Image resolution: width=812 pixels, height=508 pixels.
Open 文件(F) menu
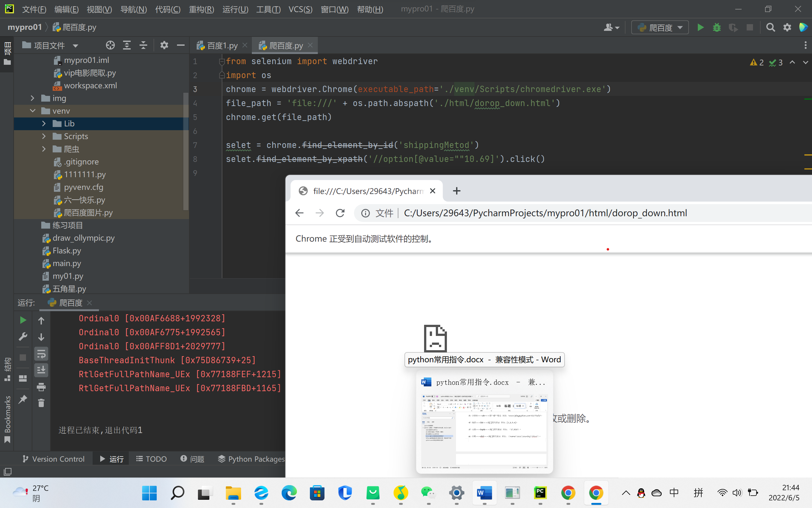[34, 9]
